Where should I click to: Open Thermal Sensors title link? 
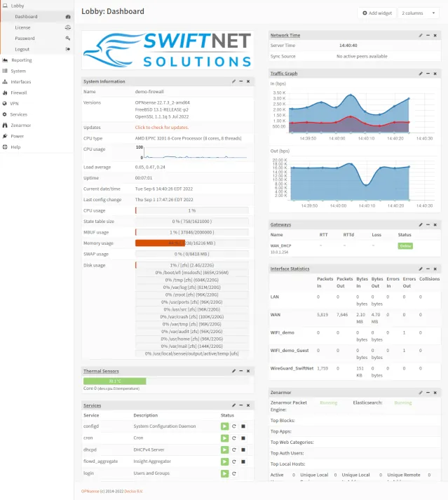(x=101, y=371)
